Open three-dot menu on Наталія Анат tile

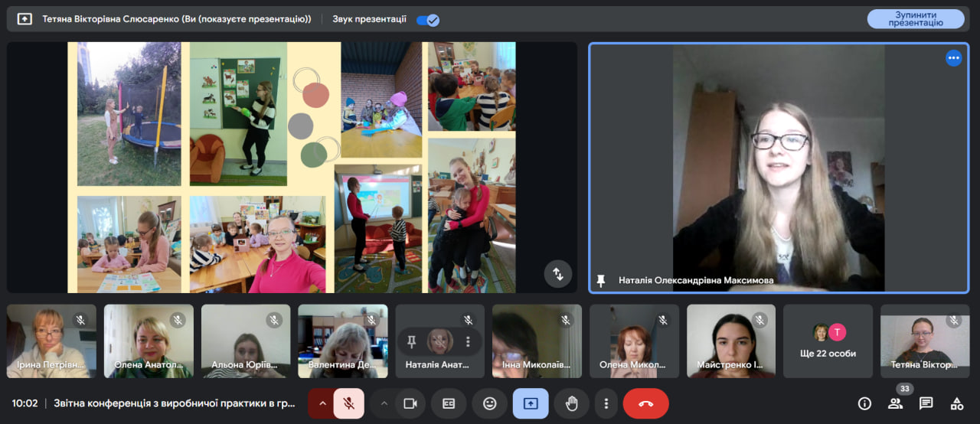(x=468, y=341)
